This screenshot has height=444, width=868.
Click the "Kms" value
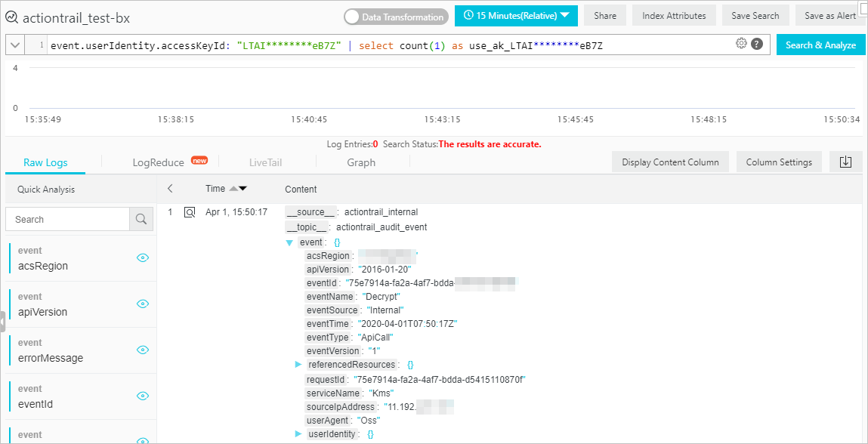[381, 393]
